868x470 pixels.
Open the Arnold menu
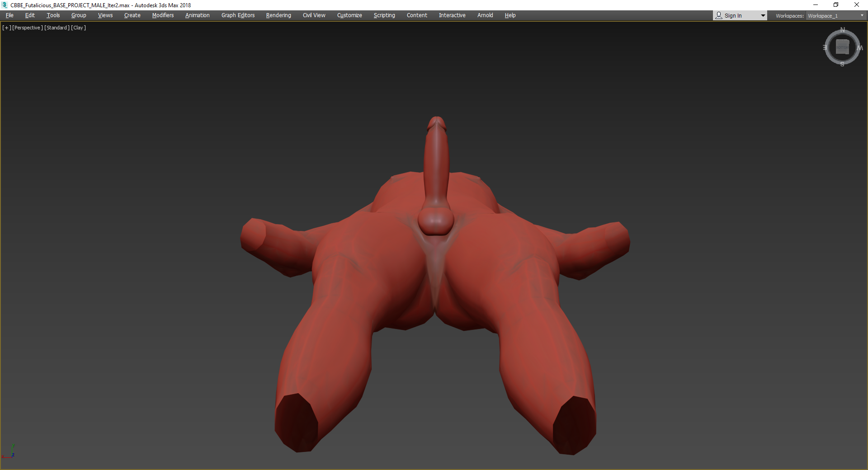[x=485, y=15]
